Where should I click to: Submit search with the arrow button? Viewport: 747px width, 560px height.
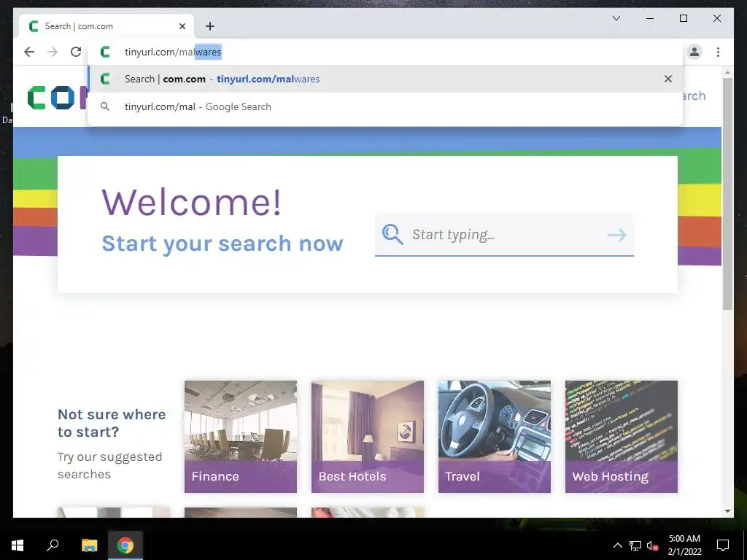(x=616, y=235)
